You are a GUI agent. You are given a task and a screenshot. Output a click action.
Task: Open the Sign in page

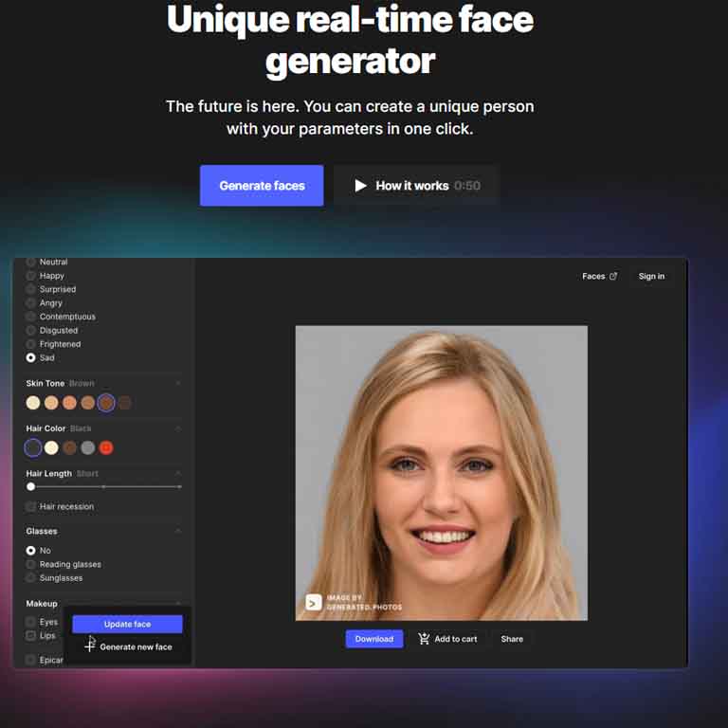point(651,276)
